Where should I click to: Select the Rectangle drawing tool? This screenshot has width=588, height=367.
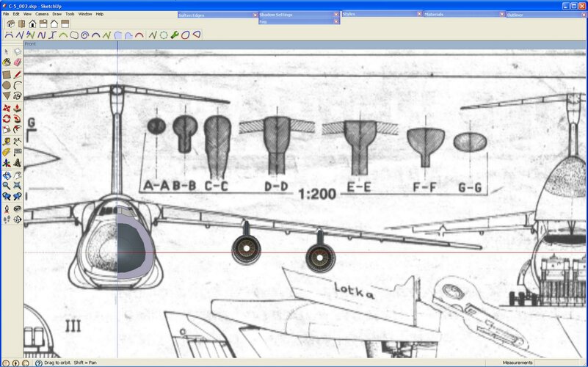pos(7,75)
